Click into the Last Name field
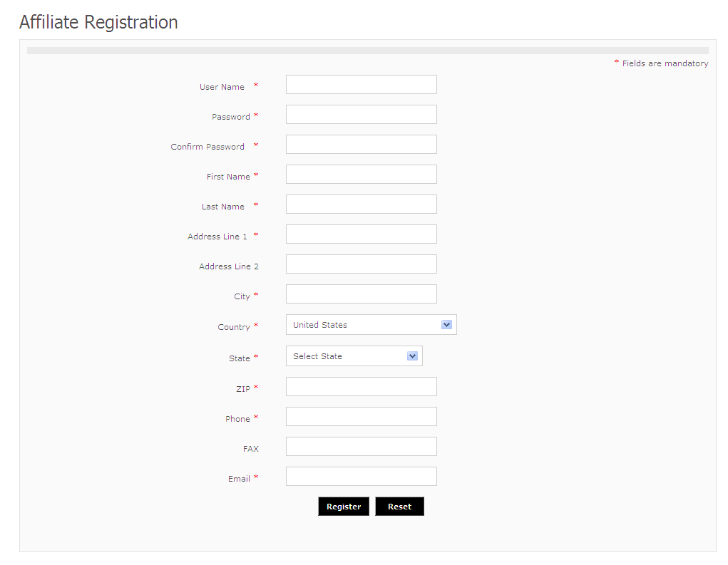The width and height of the screenshot is (728, 565). [x=361, y=204]
